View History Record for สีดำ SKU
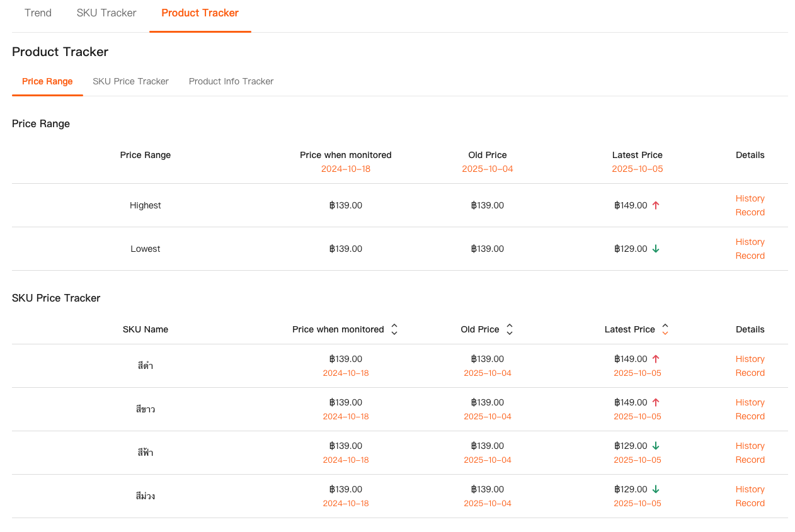The height and width of the screenshot is (532, 795). 750,366
